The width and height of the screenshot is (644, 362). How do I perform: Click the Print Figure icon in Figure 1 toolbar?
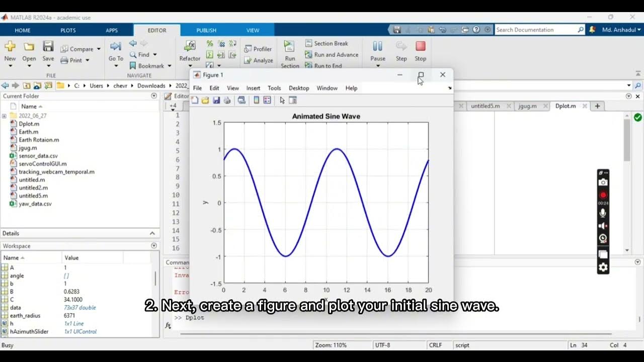coord(227,100)
